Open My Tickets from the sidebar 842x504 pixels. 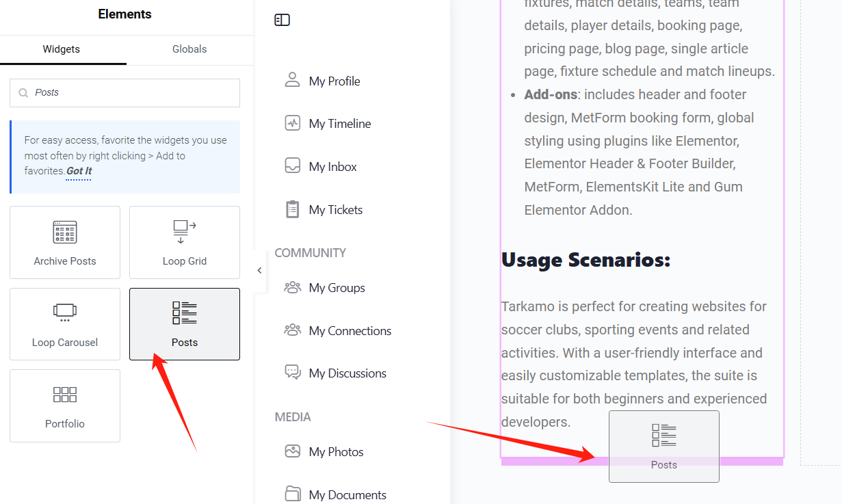click(x=335, y=209)
